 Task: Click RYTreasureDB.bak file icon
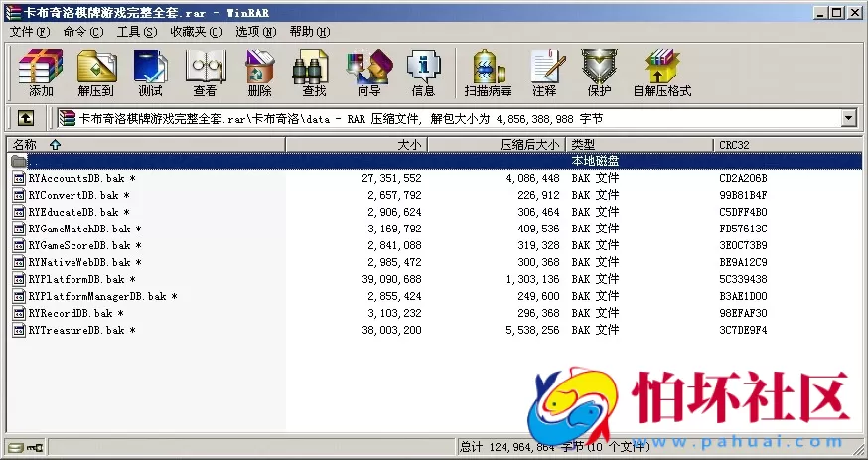[x=19, y=330]
